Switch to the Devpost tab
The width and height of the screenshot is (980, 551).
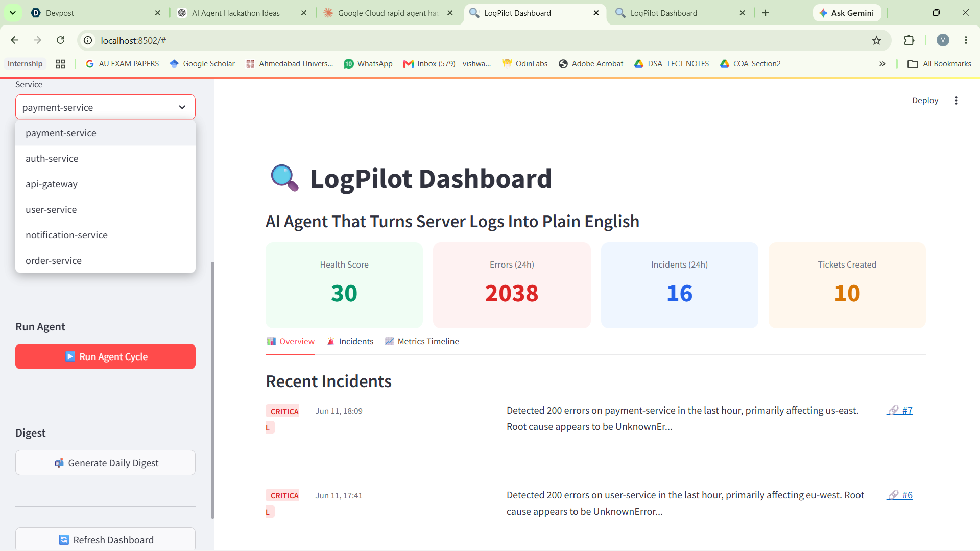tap(92, 13)
